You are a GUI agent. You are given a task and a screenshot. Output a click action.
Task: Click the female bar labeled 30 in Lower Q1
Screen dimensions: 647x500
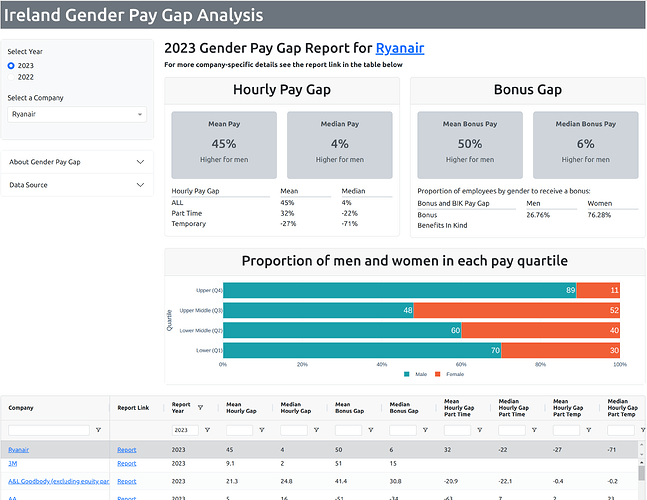(x=560, y=350)
